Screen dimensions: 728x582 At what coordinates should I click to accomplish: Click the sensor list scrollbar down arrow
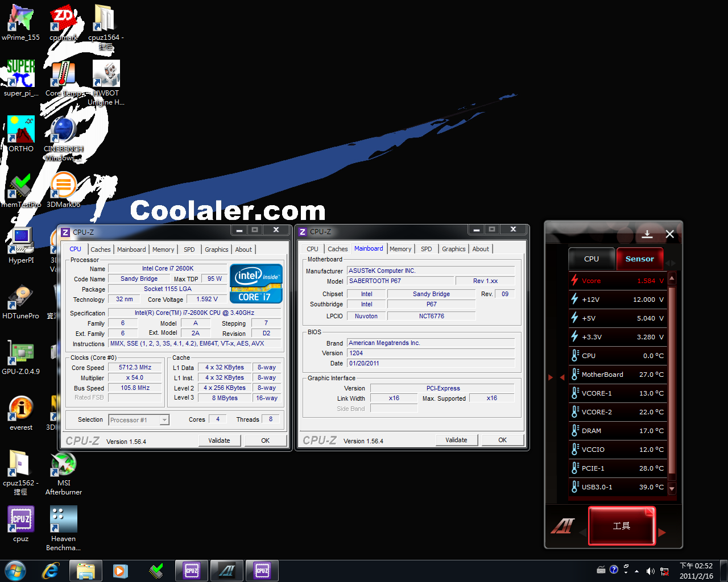click(x=672, y=488)
